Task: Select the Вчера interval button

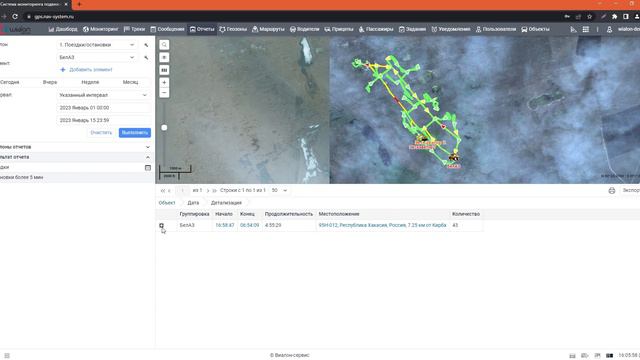Action: tap(50, 82)
